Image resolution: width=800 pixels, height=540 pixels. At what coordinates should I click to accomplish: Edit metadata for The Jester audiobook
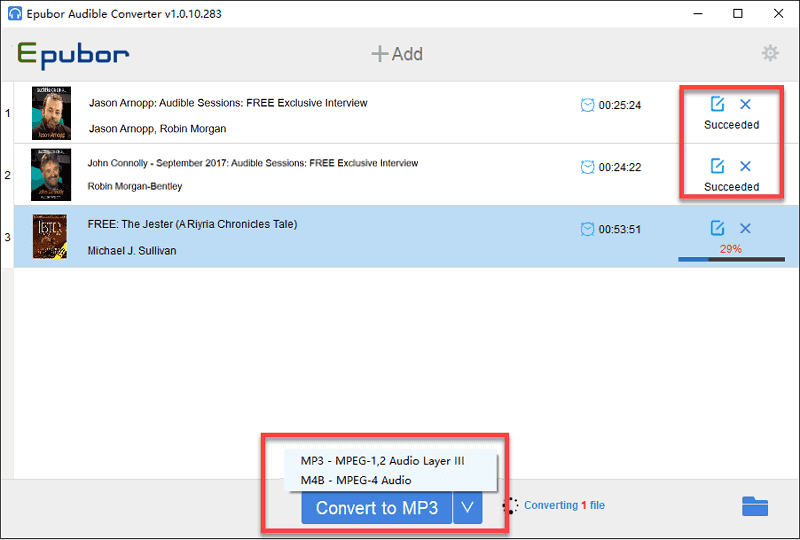tap(717, 228)
